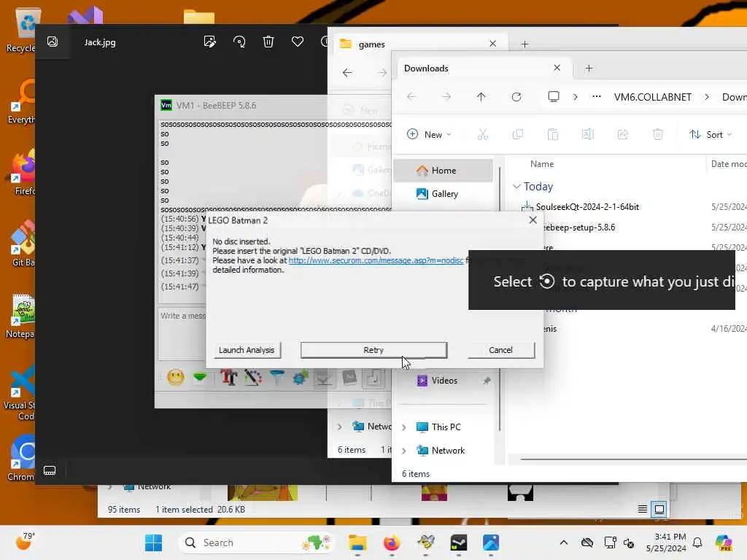Select Gallery in Downloads navigation pane
The width and height of the screenshot is (747, 560).
443,194
